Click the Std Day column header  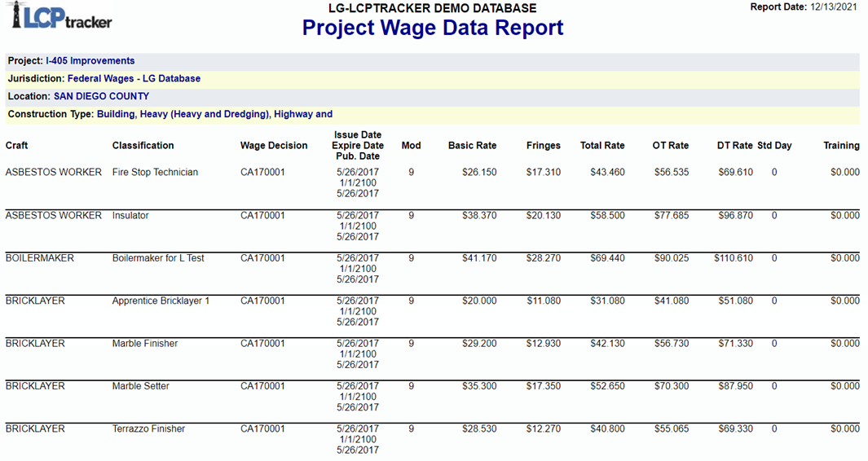(x=774, y=146)
